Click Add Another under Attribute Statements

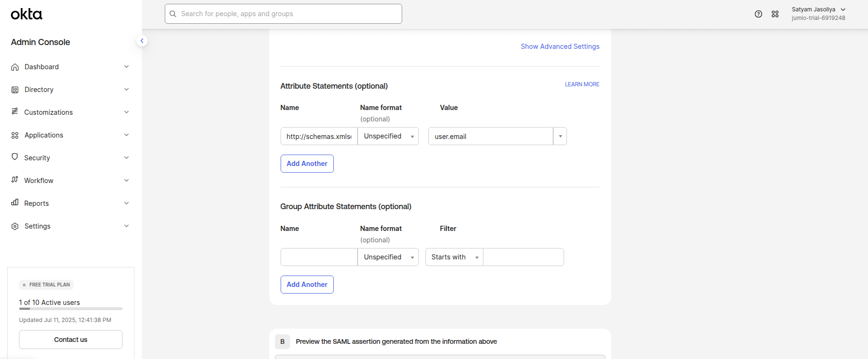[x=307, y=164]
